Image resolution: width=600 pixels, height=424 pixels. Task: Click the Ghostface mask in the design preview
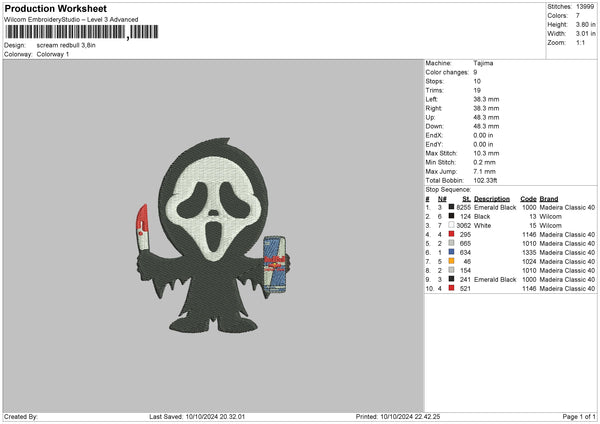[x=214, y=209]
